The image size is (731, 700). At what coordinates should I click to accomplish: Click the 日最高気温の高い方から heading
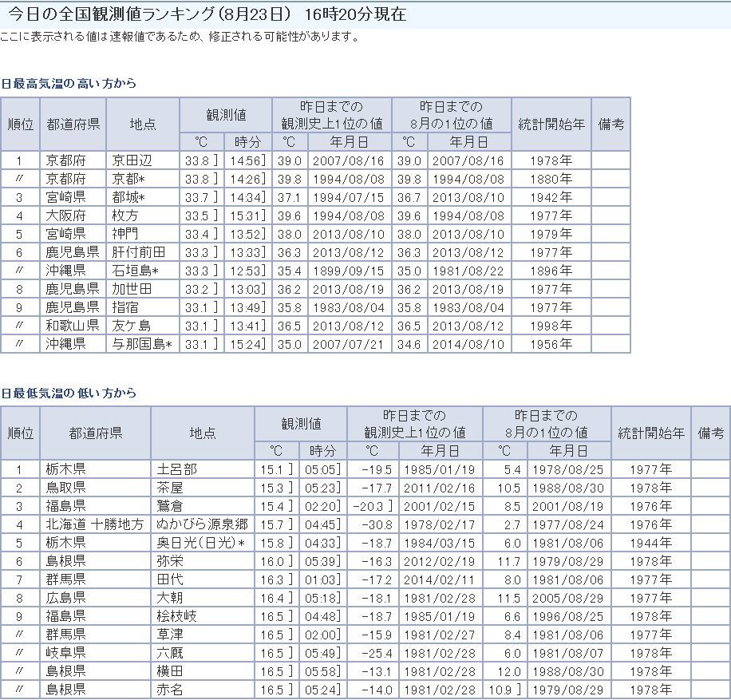pyautogui.click(x=69, y=83)
